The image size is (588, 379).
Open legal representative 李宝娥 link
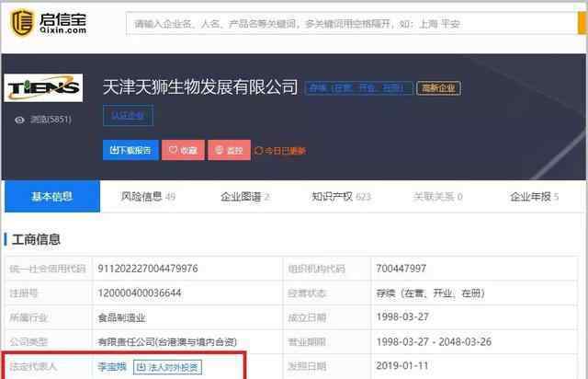click(113, 367)
